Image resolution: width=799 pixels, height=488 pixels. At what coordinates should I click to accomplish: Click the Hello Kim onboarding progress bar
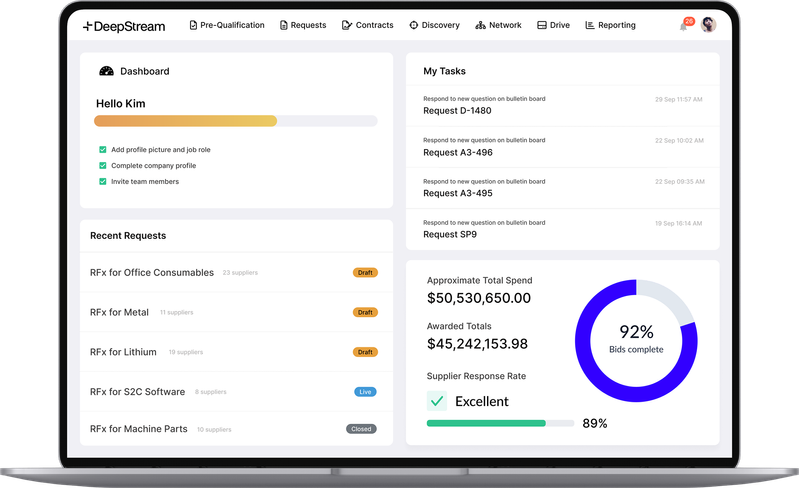coord(235,121)
